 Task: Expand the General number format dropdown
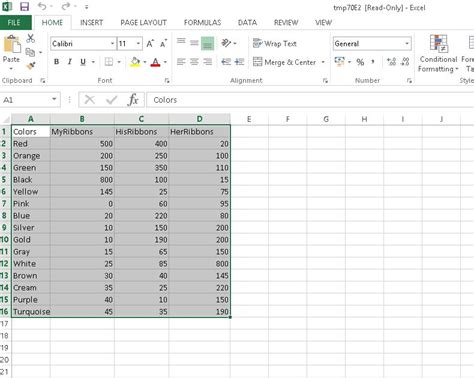click(x=407, y=44)
